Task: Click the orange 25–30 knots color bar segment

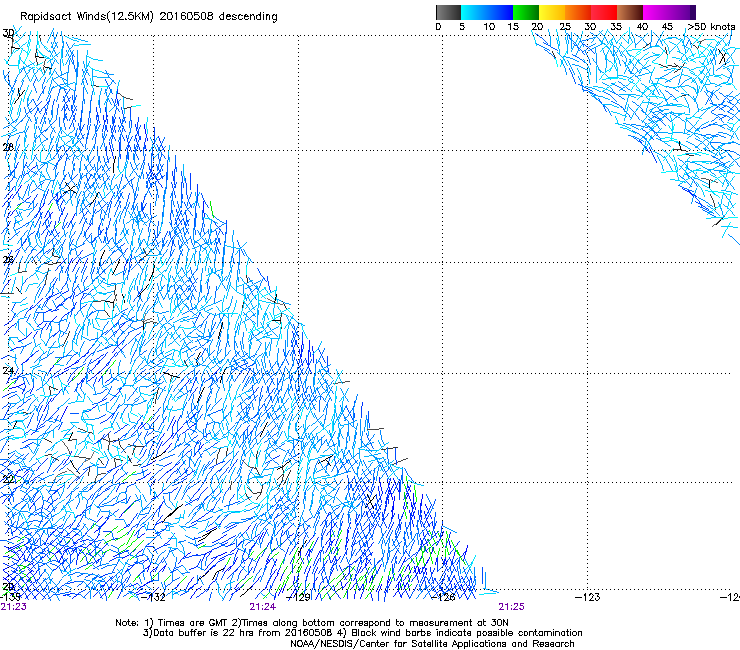Action: click(x=578, y=12)
